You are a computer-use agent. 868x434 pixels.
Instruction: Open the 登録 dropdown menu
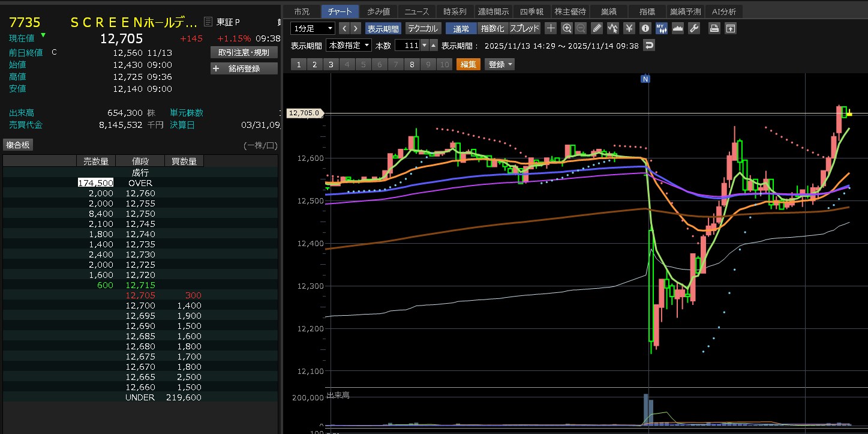(x=500, y=64)
